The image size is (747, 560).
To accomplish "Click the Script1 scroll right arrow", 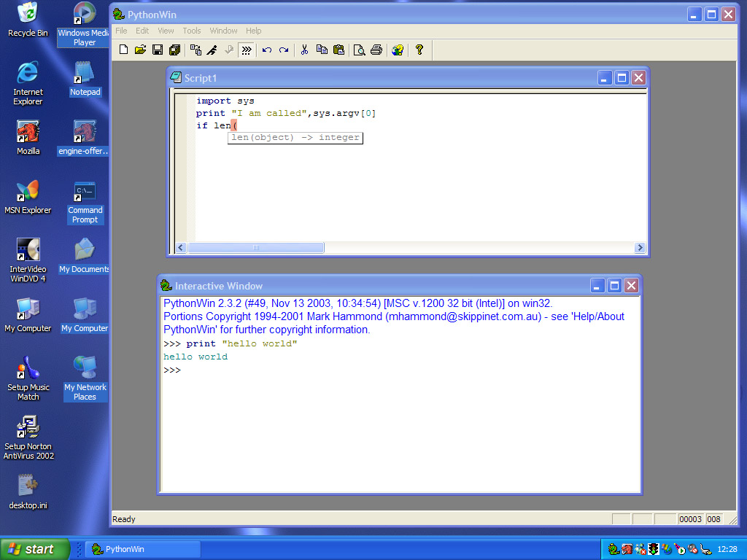I will click(x=640, y=248).
